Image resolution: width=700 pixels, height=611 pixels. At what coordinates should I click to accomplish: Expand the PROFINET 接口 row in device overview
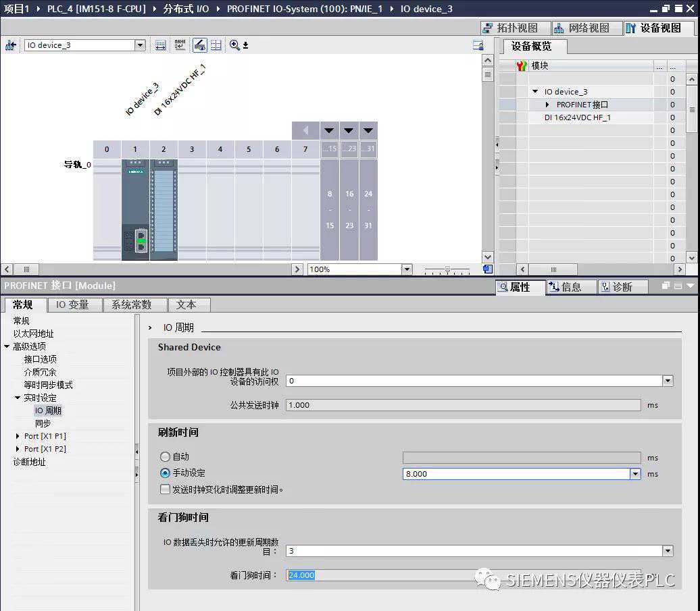[548, 105]
